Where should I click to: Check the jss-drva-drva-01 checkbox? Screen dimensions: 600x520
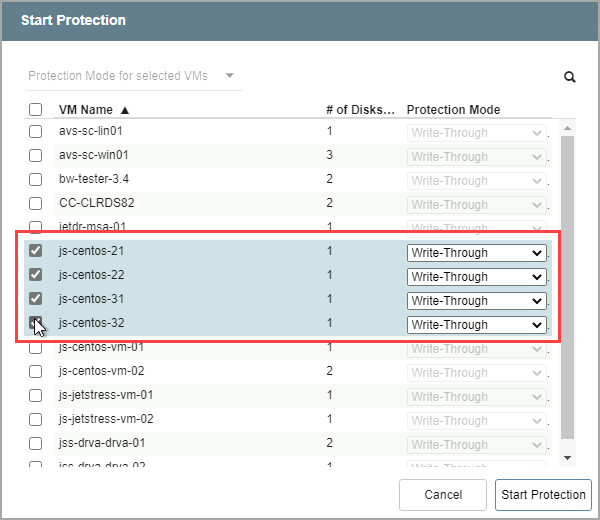tap(35, 443)
